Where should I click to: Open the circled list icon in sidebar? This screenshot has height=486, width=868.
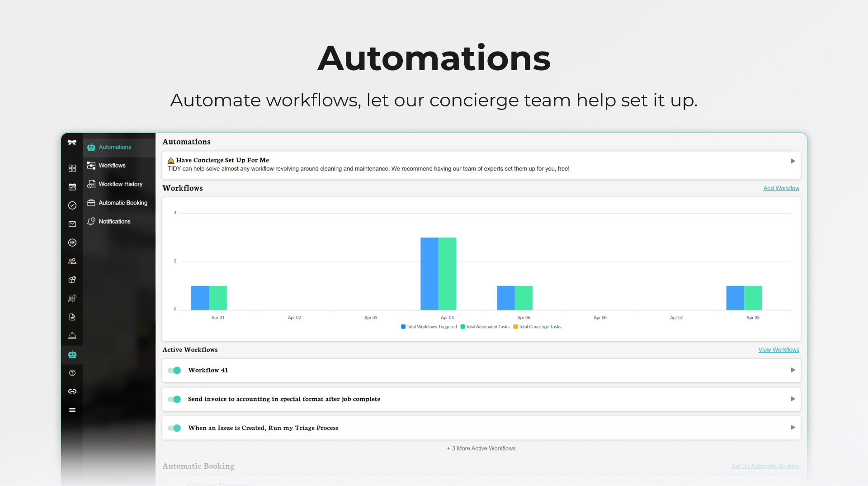(x=72, y=243)
